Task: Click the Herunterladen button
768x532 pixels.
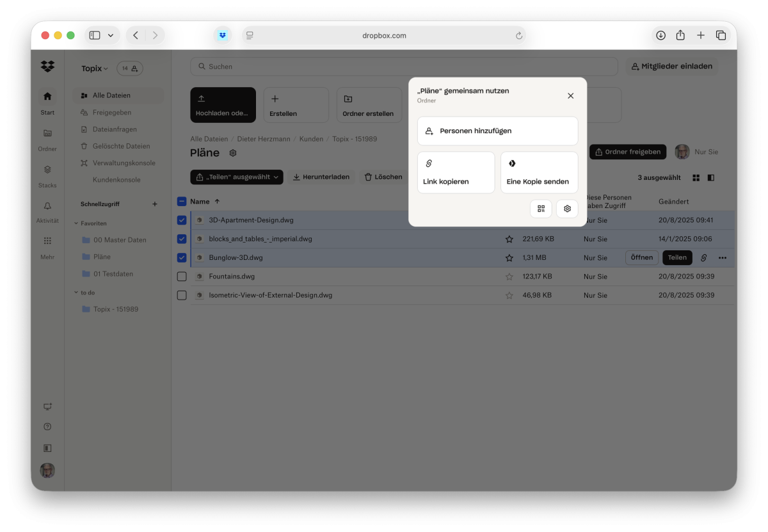Action: (321, 177)
